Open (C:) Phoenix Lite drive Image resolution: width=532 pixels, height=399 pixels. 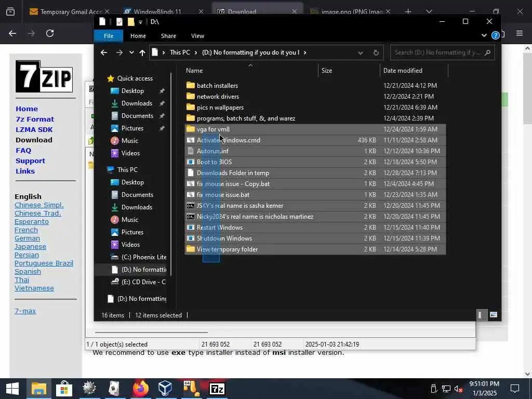(x=143, y=257)
